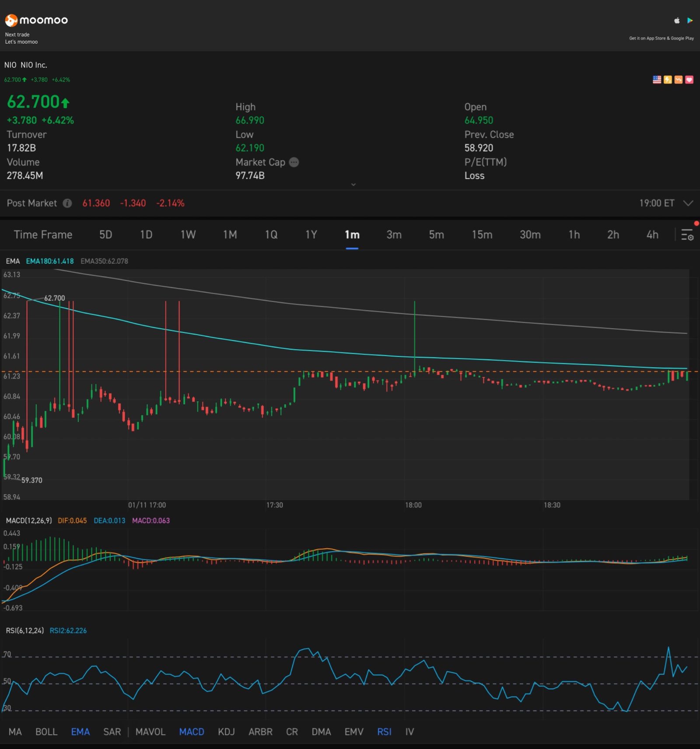Image resolution: width=700 pixels, height=749 pixels.
Task: Enable the KDJ indicator
Action: tap(226, 732)
